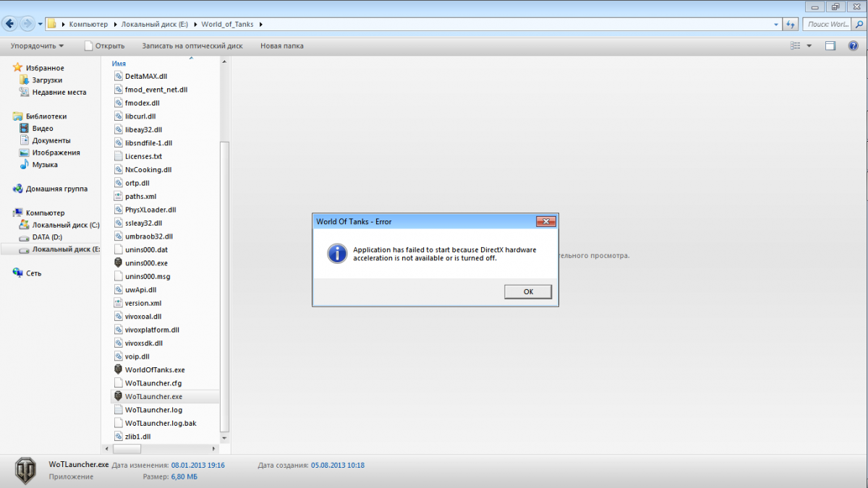Select the fmodex.dll file icon

(x=119, y=103)
